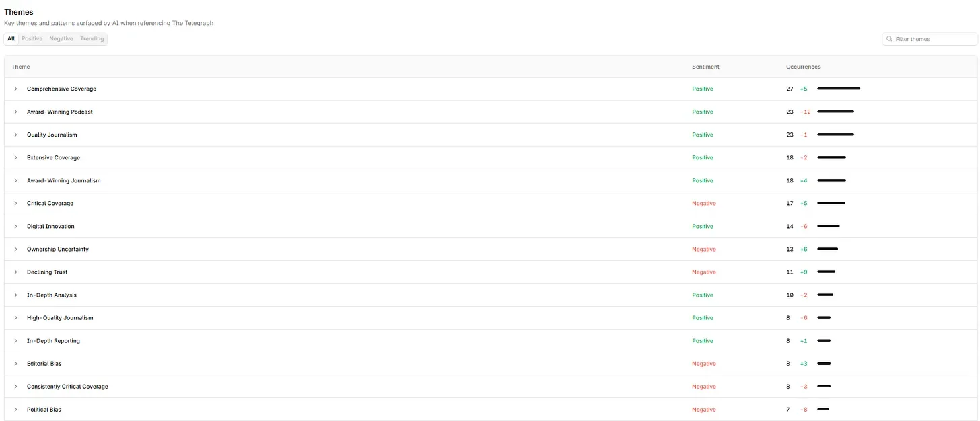Expand the Political Bias row
Screen dimensions: 980x421
tap(16, 409)
